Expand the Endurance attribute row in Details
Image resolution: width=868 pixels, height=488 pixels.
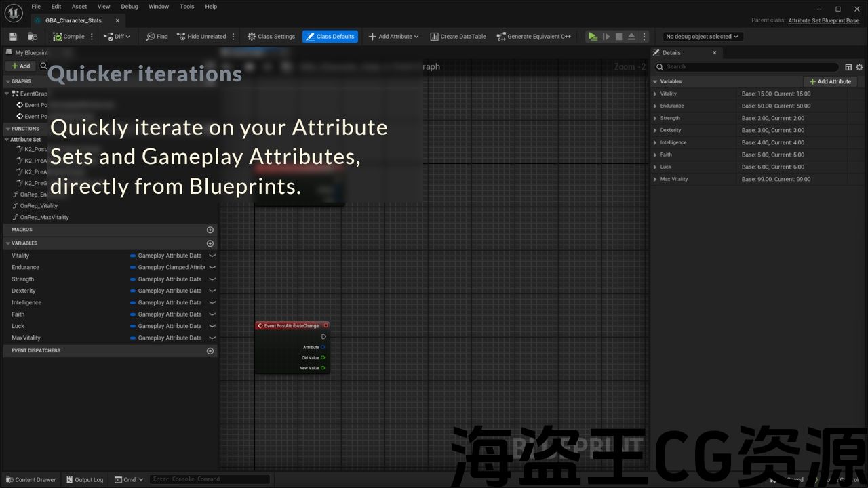655,106
